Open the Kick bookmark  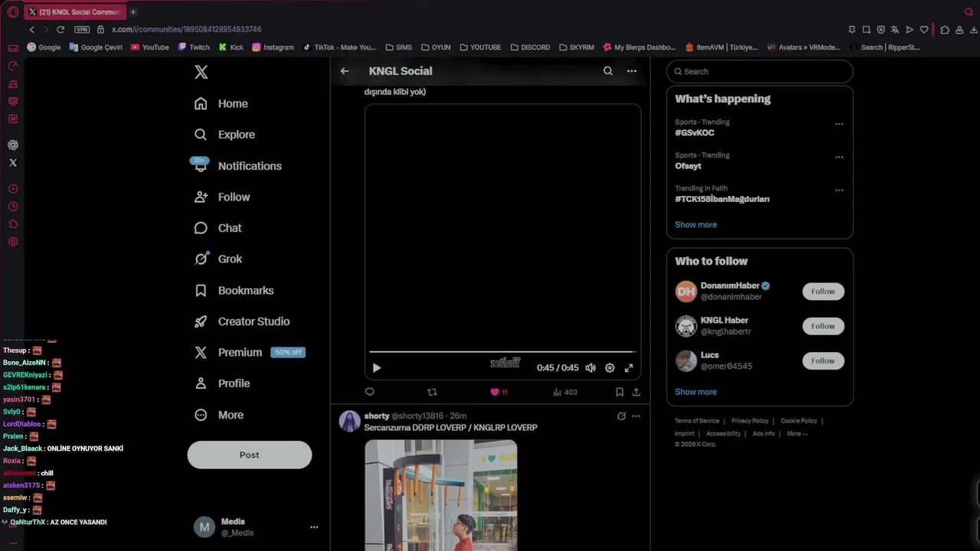coord(230,47)
